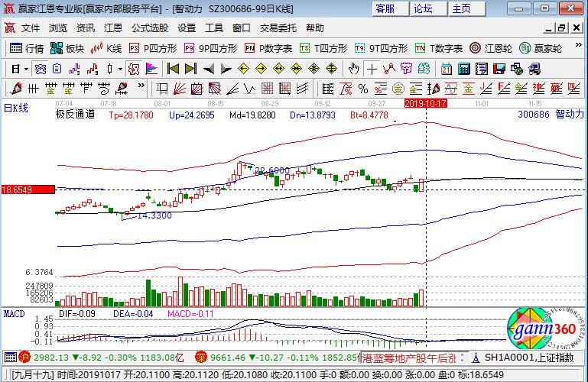The image size is (588, 382).
Task: Open the T四方形 tool
Action: point(323,48)
